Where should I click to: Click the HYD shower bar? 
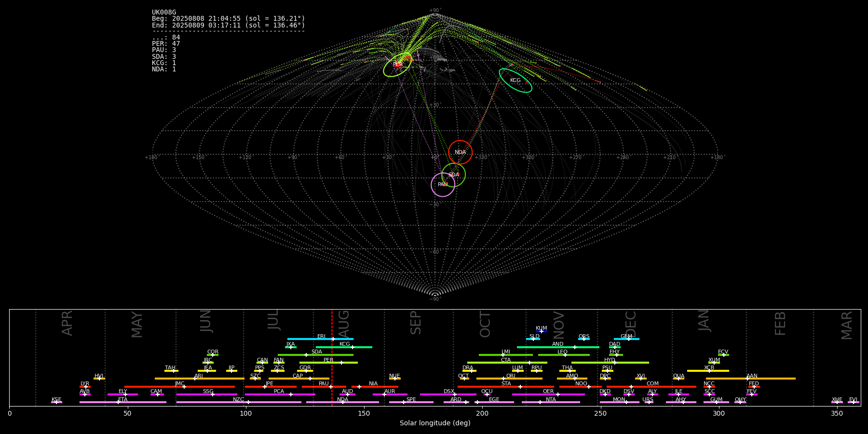[610, 363]
